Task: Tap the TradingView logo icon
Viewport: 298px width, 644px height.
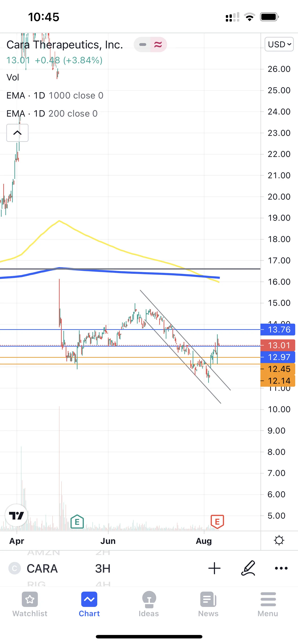Action: [16, 515]
